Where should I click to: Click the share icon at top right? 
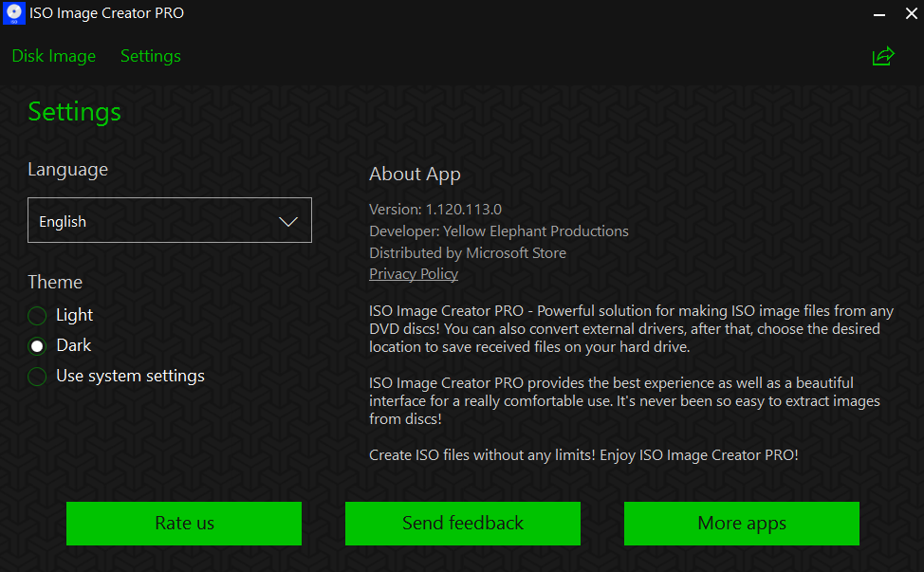click(883, 57)
